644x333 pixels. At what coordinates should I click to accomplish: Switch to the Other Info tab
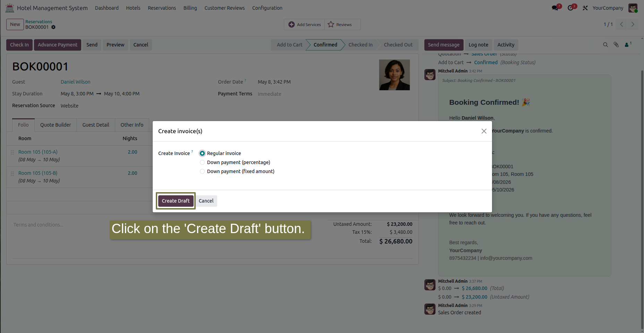click(x=132, y=125)
